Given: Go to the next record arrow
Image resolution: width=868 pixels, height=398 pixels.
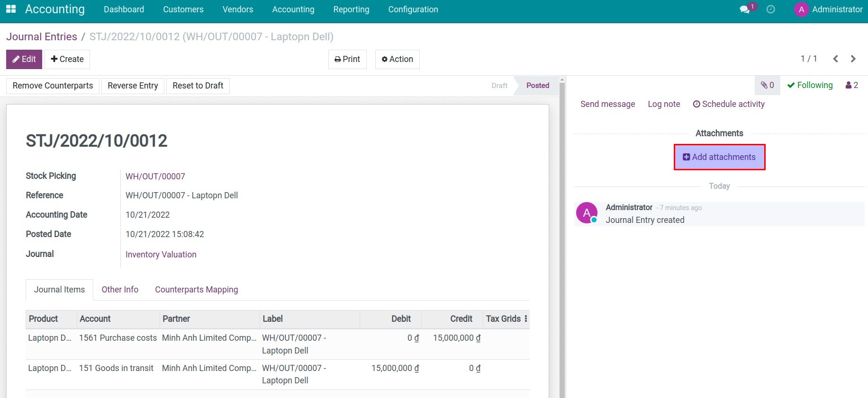Looking at the screenshot, I should 853,59.
